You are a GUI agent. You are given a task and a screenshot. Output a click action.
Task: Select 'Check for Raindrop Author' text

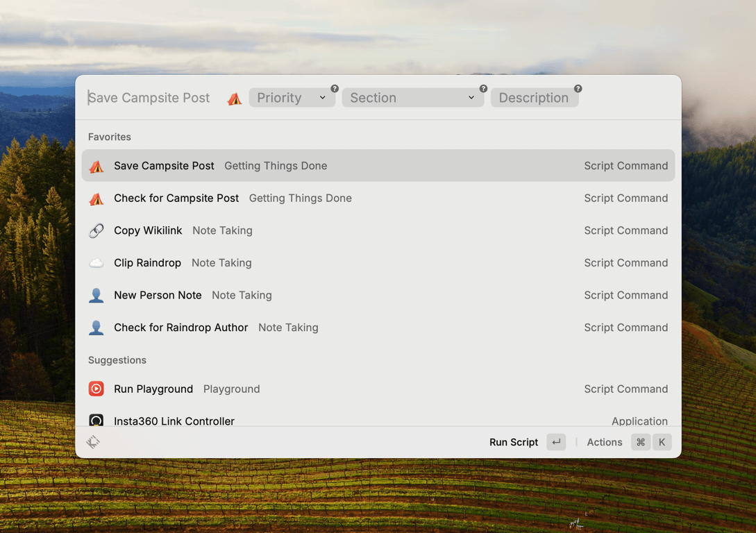pyautogui.click(x=180, y=328)
